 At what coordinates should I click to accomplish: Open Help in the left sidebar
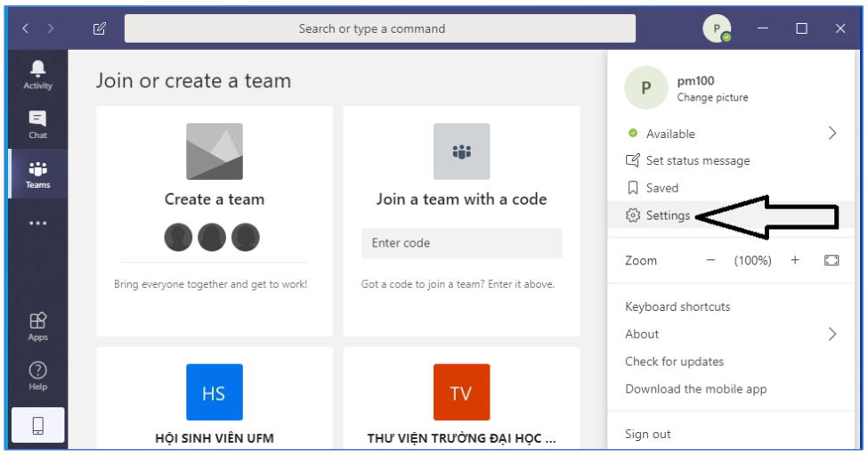37,375
